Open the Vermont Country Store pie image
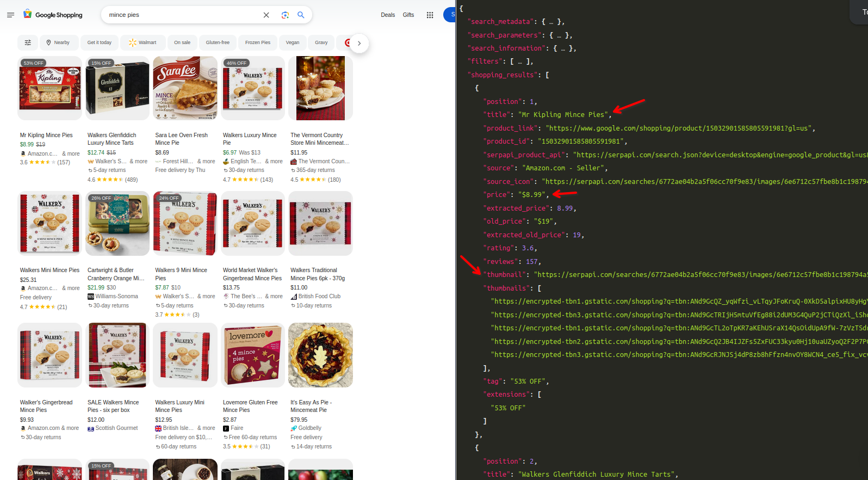This screenshot has width=868, height=480. click(x=320, y=88)
